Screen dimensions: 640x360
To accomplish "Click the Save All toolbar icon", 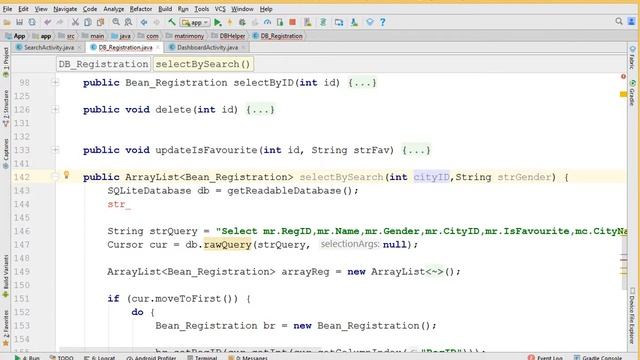I will click(x=19, y=22).
